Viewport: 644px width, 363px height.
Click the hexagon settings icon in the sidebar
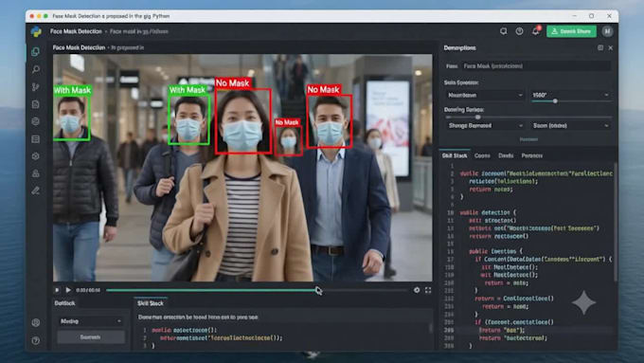pos(36,156)
